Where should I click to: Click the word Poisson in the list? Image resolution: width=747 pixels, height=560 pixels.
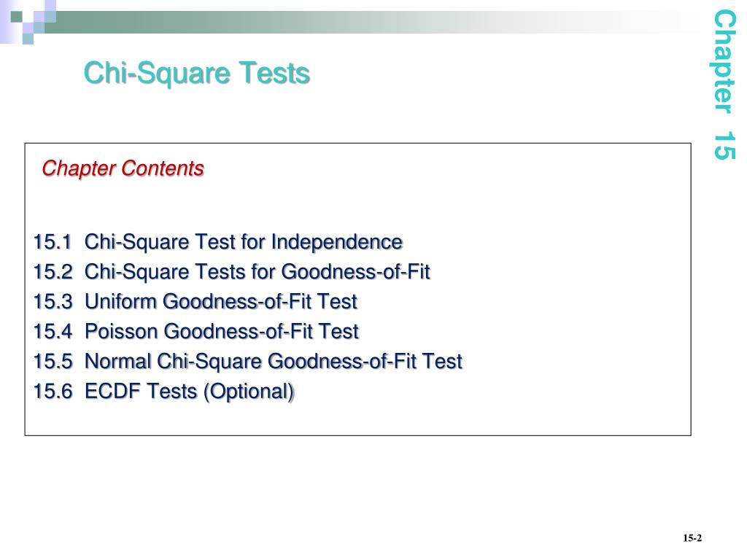point(121,332)
